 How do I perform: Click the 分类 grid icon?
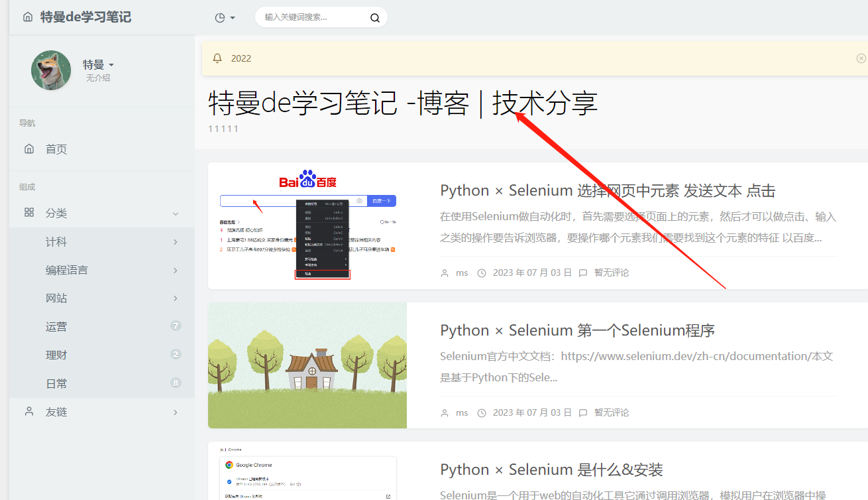click(29, 213)
